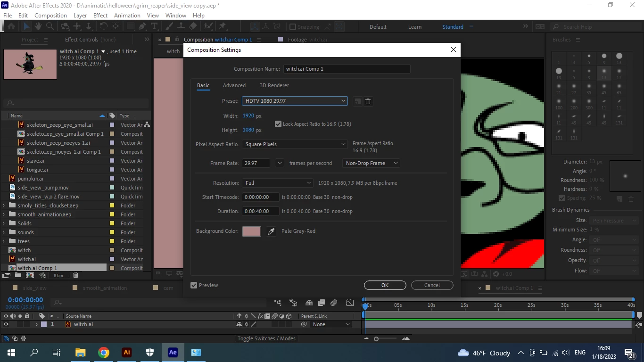Click the Composition Name input field
Viewport: 644px width, 362px height.
(x=347, y=69)
